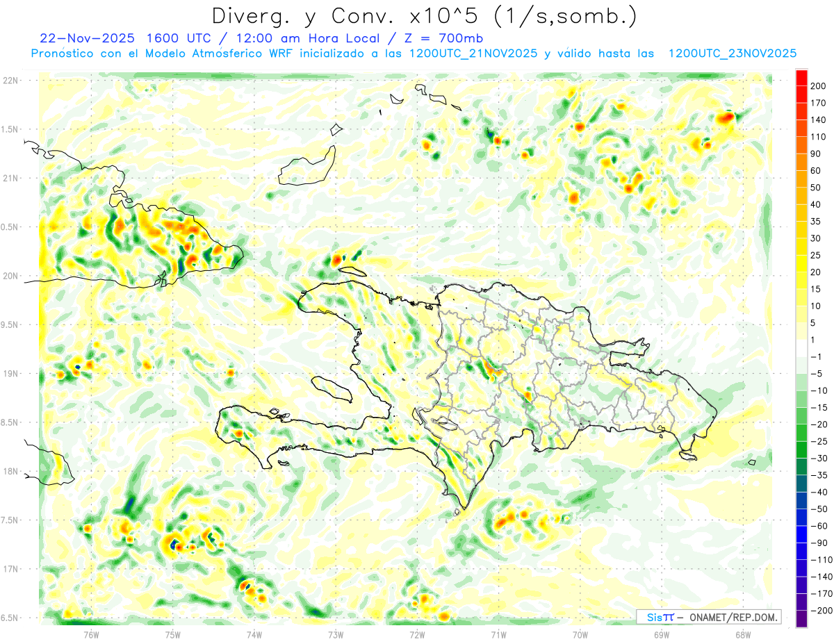The image size is (834, 644).
Task: Click the colorbar value '170'
Action: (x=819, y=103)
